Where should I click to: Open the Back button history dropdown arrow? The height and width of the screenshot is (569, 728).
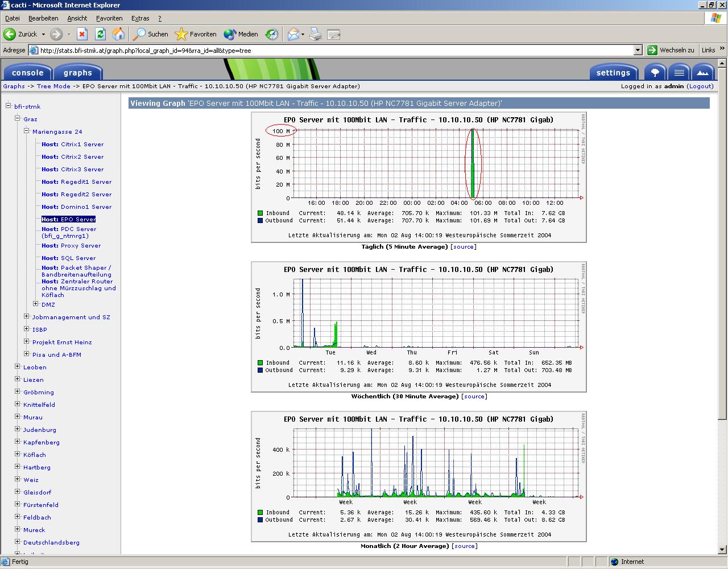click(x=43, y=34)
